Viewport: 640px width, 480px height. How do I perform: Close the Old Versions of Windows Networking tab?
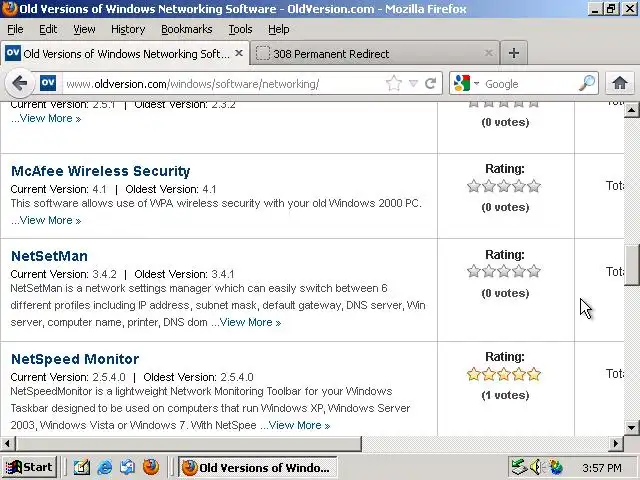click(239, 53)
